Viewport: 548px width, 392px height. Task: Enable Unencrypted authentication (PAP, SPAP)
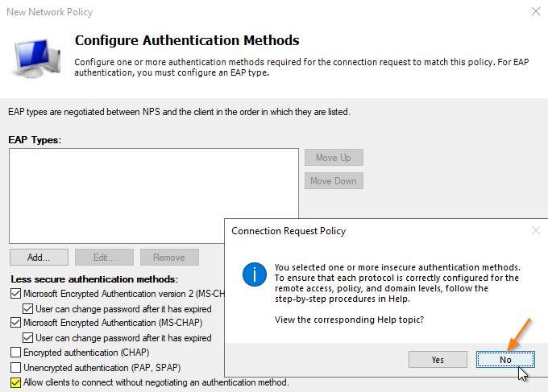click(x=16, y=367)
